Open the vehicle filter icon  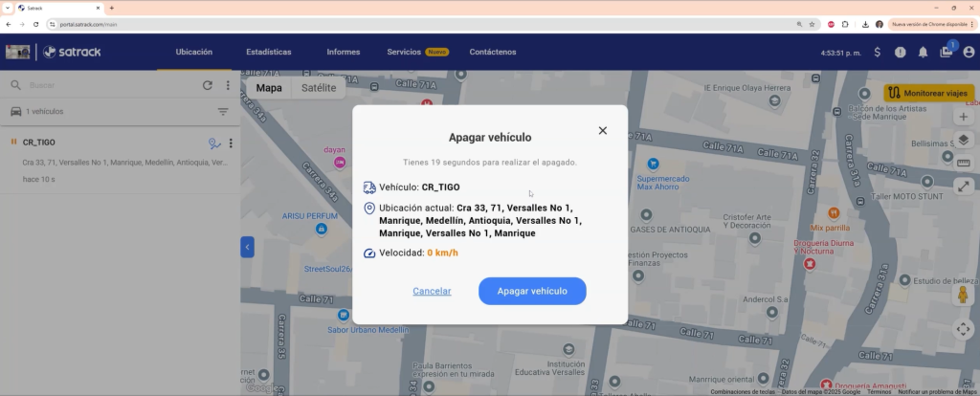click(x=222, y=111)
